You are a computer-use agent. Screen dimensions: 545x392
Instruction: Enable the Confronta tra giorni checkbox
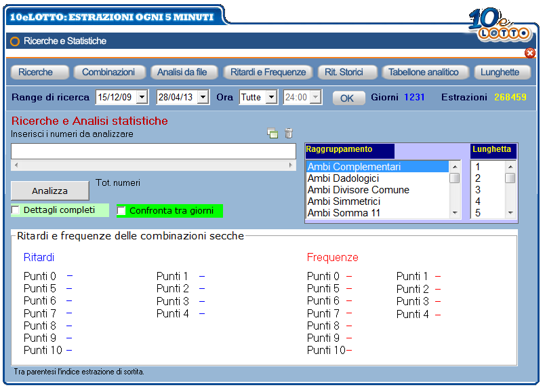(121, 211)
